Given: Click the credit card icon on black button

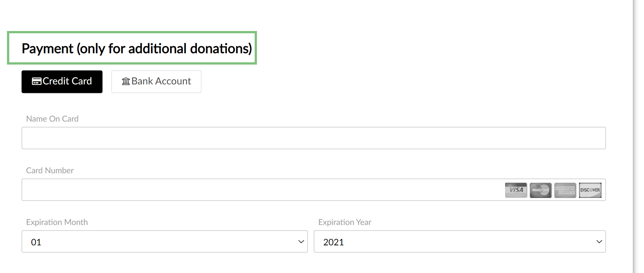Looking at the screenshot, I should tap(37, 81).
